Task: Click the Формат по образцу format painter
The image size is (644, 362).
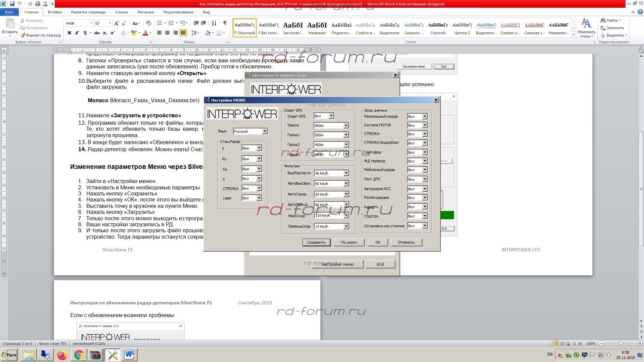Action: 41,35
